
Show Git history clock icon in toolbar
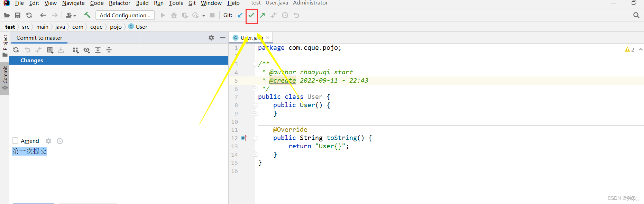tap(285, 15)
